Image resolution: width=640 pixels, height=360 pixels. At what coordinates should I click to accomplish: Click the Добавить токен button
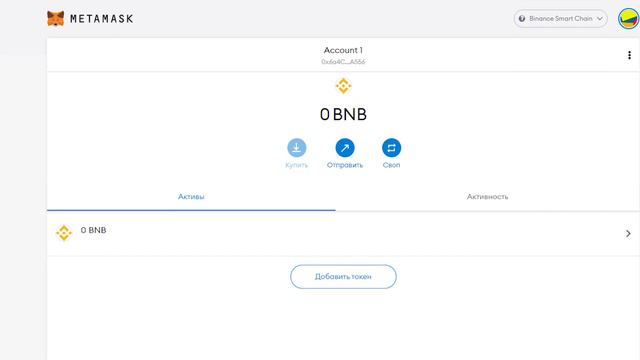tap(343, 277)
